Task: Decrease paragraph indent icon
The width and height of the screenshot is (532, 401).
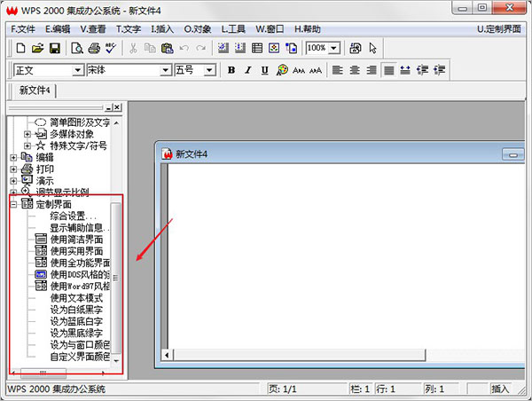Action: (422, 70)
